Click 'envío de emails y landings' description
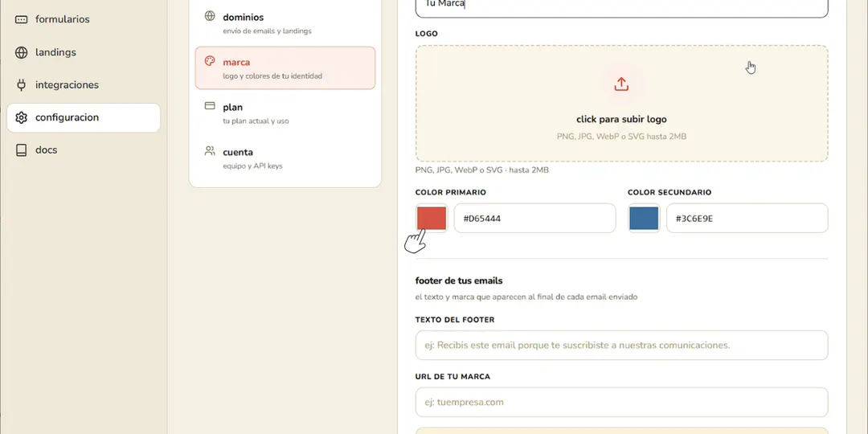Screen dimensions: 868x434 click(x=267, y=31)
